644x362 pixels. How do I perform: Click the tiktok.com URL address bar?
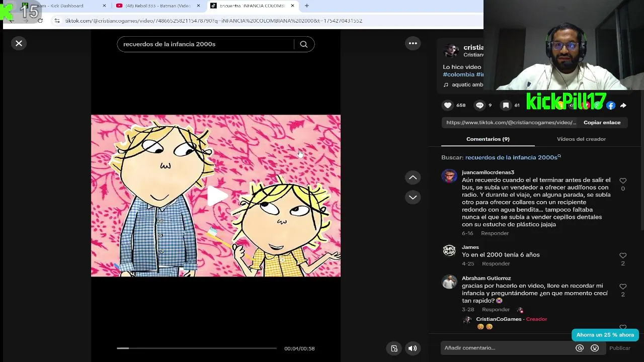(x=214, y=21)
